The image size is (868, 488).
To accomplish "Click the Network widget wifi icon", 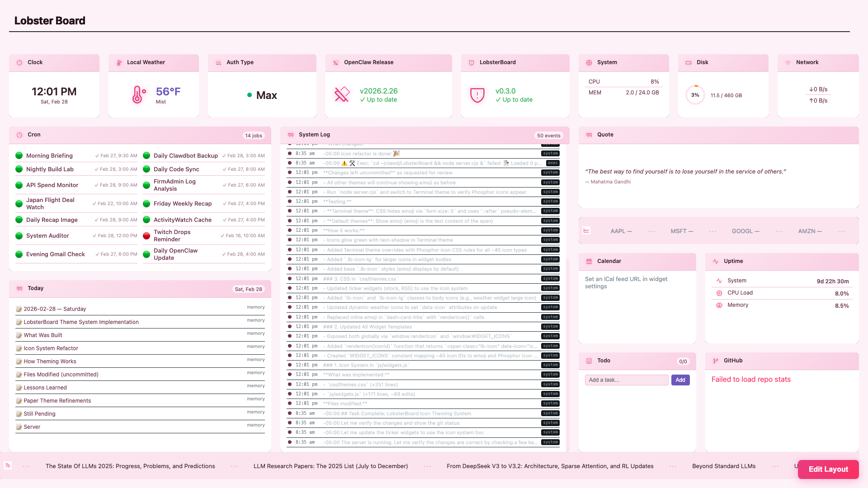I will pyautogui.click(x=788, y=62).
